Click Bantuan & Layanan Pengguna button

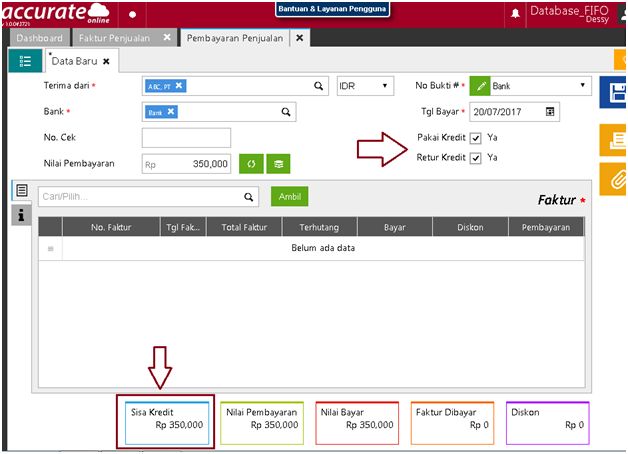pos(332,11)
